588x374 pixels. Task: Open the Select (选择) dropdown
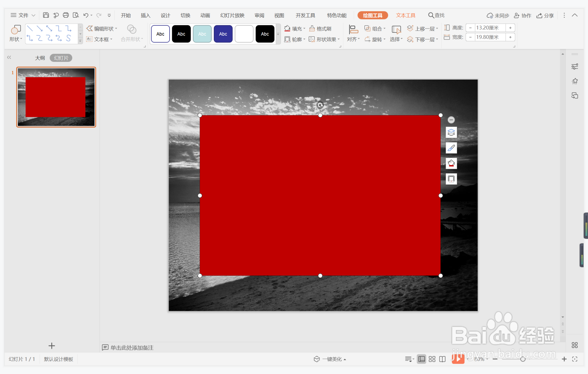pos(396,34)
